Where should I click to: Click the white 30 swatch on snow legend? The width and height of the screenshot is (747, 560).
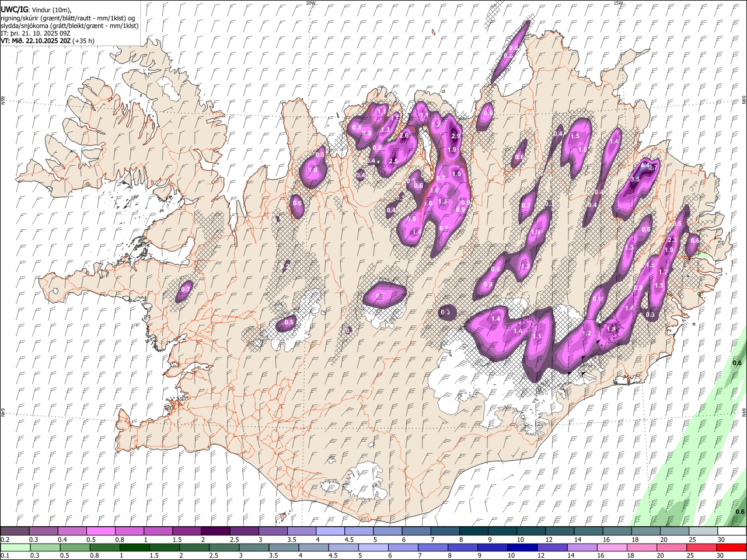point(731,531)
